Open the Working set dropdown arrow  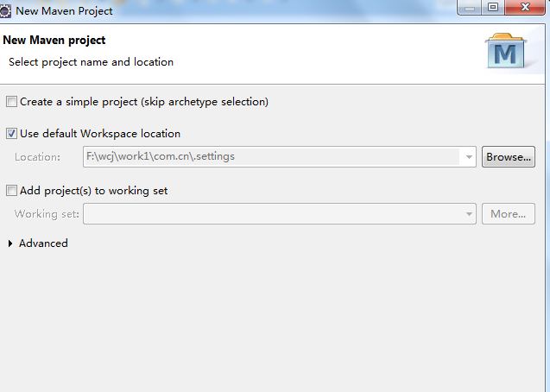click(x=469, y=214)
